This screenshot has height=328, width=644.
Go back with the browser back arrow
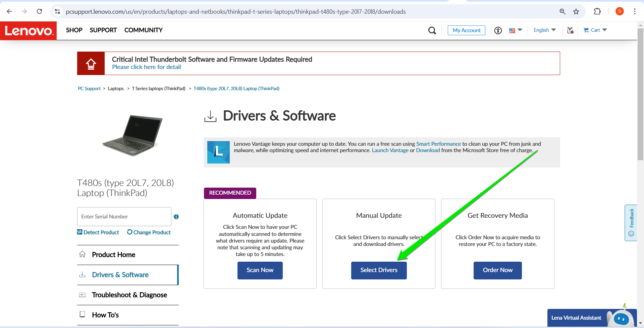pos(9,11)
